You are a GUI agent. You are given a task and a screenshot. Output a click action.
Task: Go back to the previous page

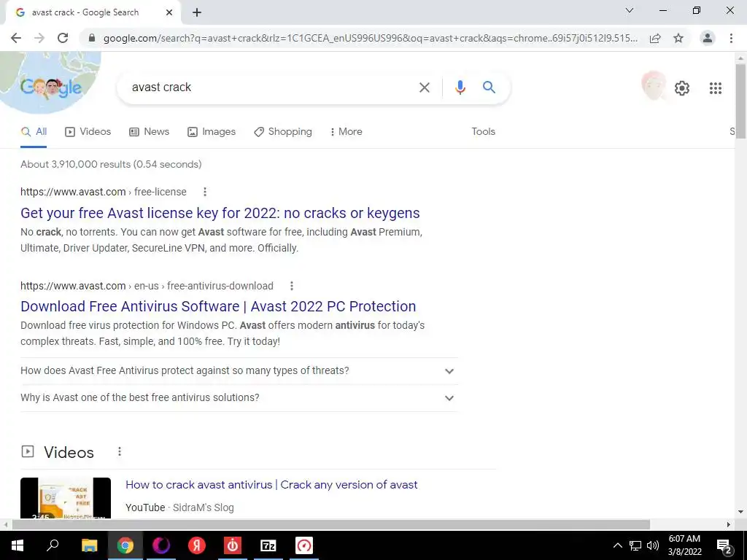coord(16,38)
